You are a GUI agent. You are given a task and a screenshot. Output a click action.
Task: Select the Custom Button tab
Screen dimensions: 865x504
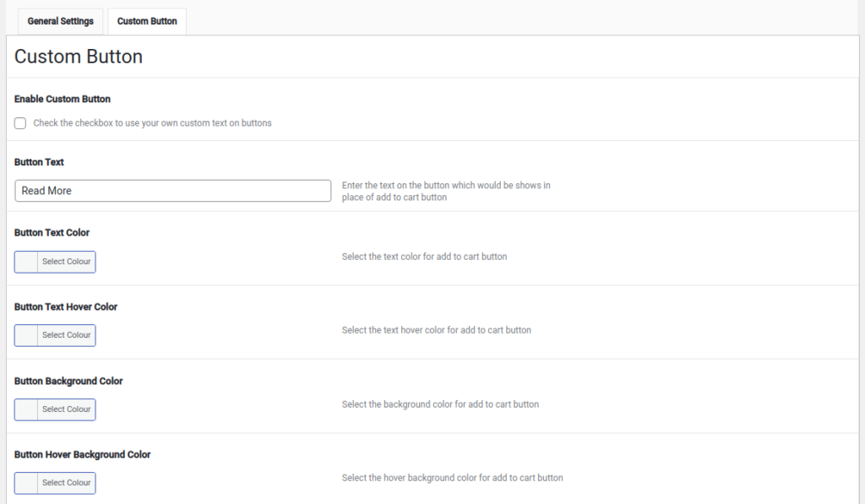coord(146,21)
